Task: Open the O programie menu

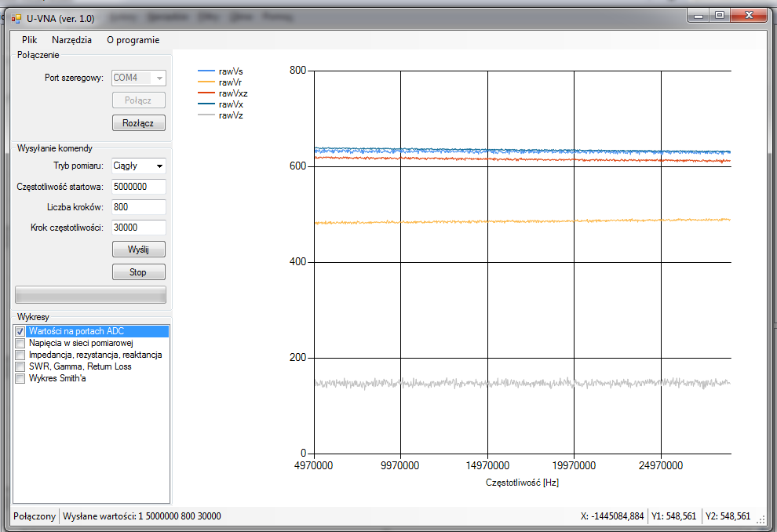Action: [x=133, y=40]
